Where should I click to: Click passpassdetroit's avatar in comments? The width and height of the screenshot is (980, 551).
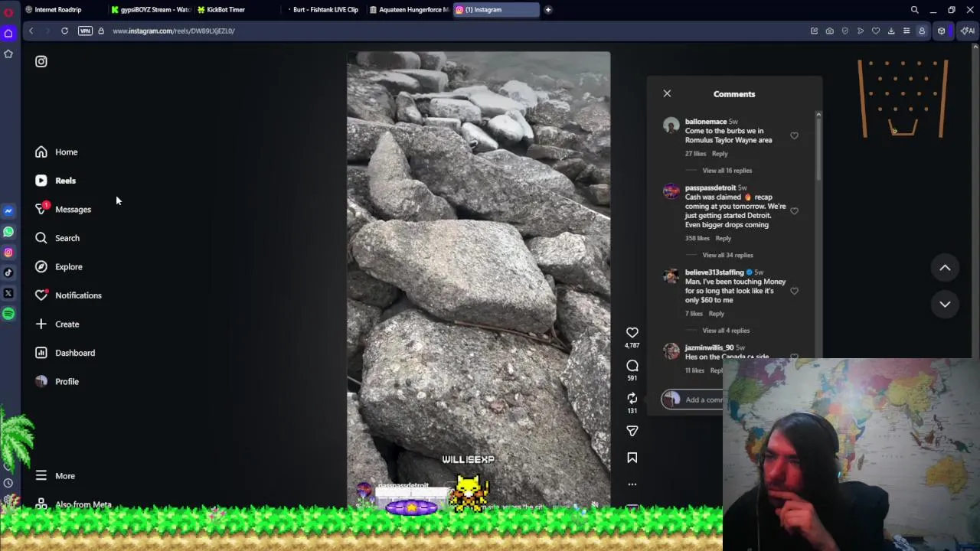click(671, 191)
